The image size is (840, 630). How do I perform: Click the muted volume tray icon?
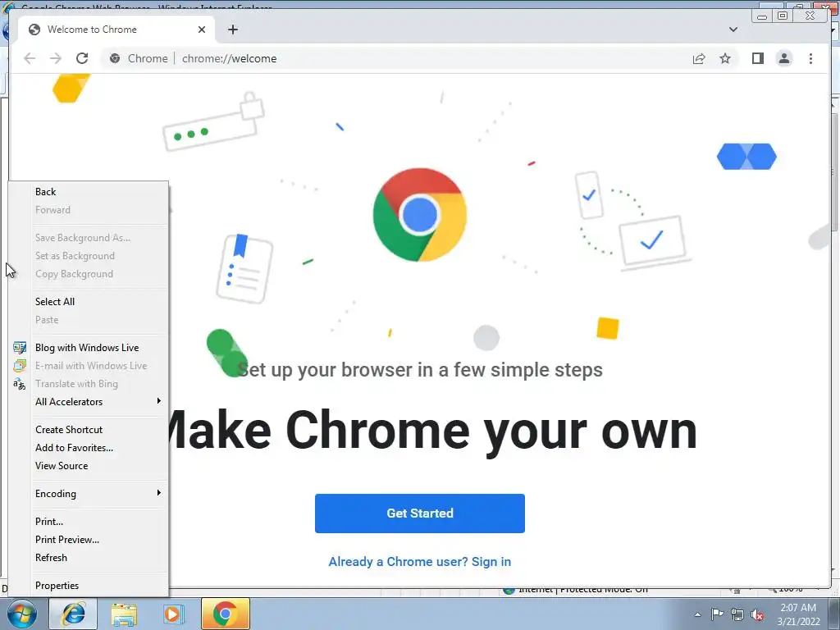[x=758, y=614]
